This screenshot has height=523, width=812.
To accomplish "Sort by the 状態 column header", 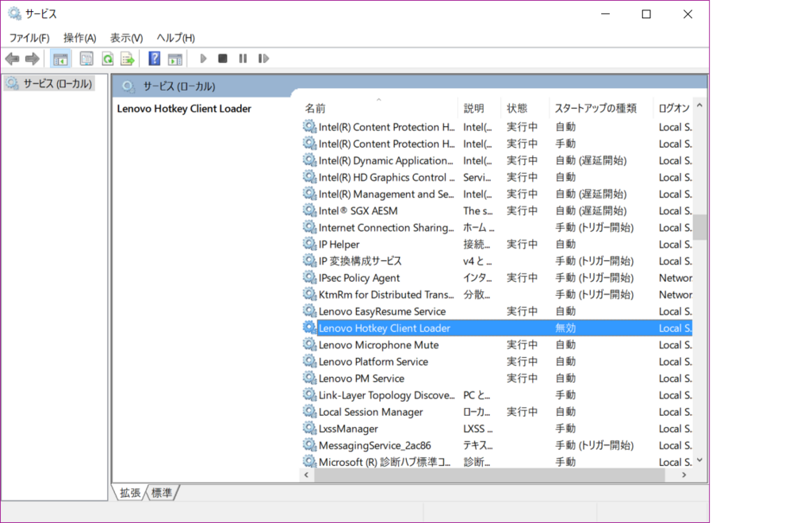I will (x=525, y=108).
